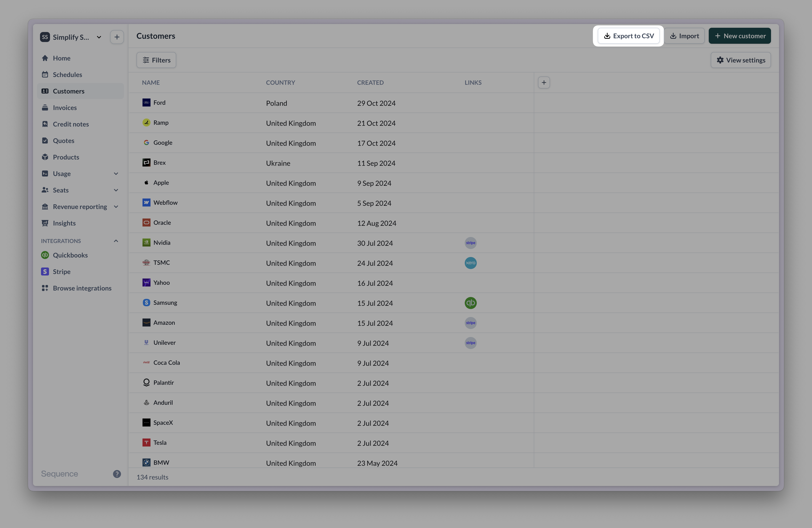Expand the Revenue reporting chevron
The image size is (812, 528).
coord(116,207)
